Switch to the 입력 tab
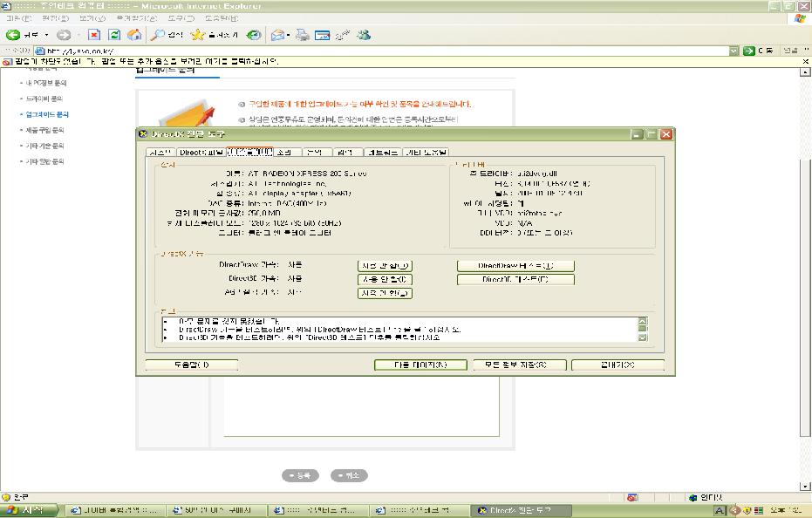The image size is (812, 518). click(347, 153)
